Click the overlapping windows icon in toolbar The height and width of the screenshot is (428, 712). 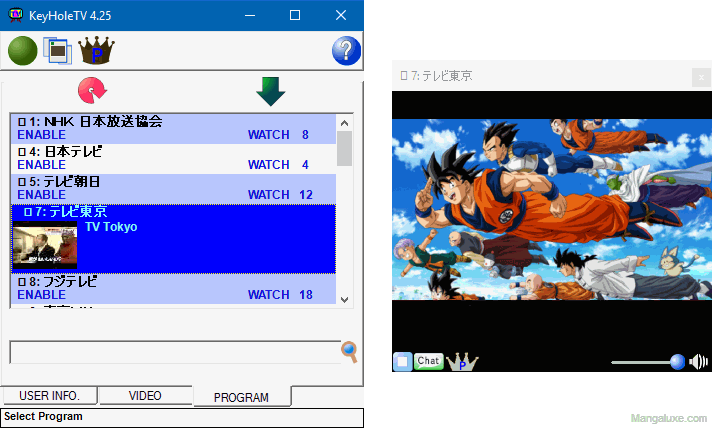pyautogui.click(x=57, y=50)
